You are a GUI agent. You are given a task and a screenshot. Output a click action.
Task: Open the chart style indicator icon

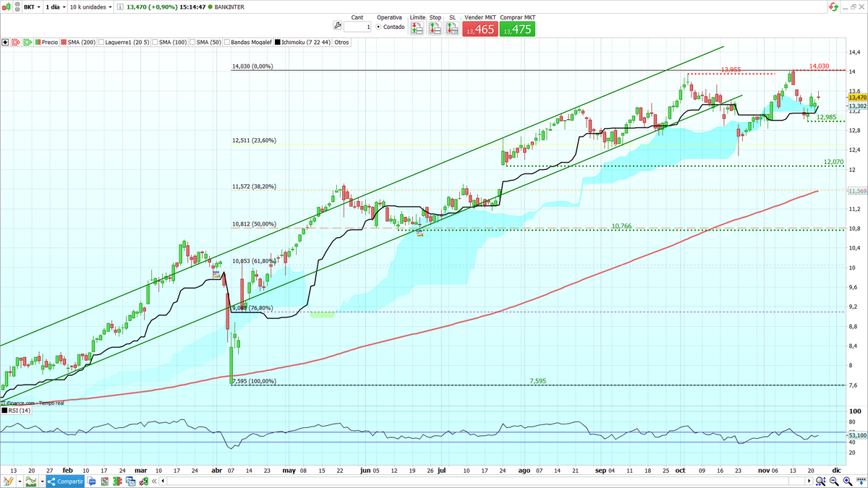(x=31, y=481)
